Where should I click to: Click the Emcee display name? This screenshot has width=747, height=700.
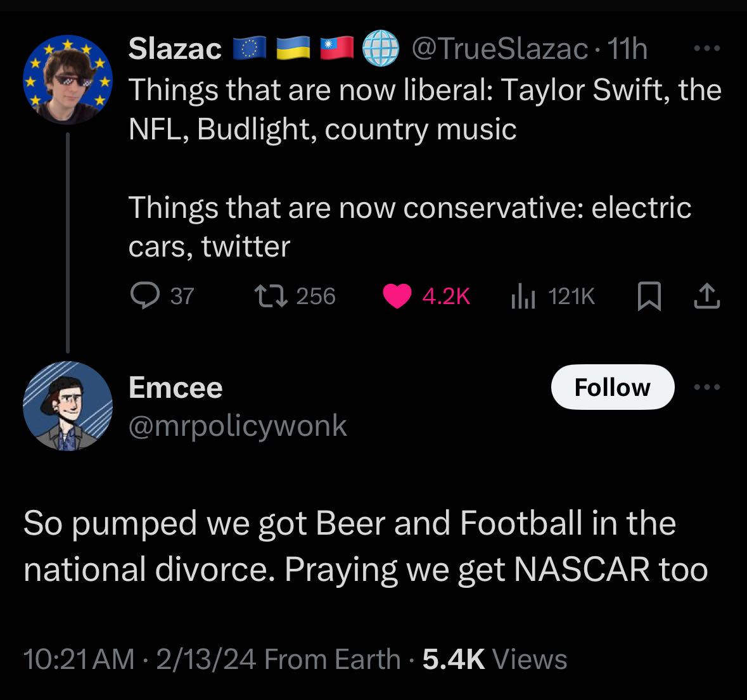176,388
